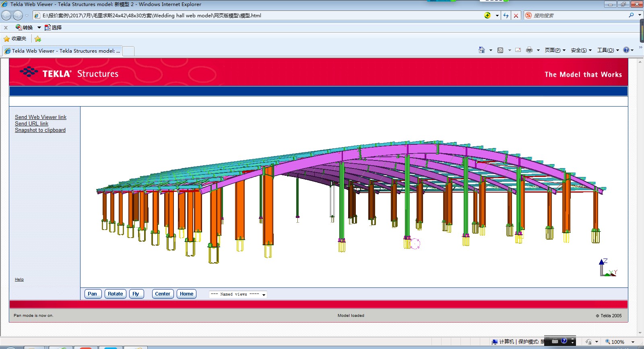Click the refresh page icon
644x349 pixels.
[x=506, y=15]
